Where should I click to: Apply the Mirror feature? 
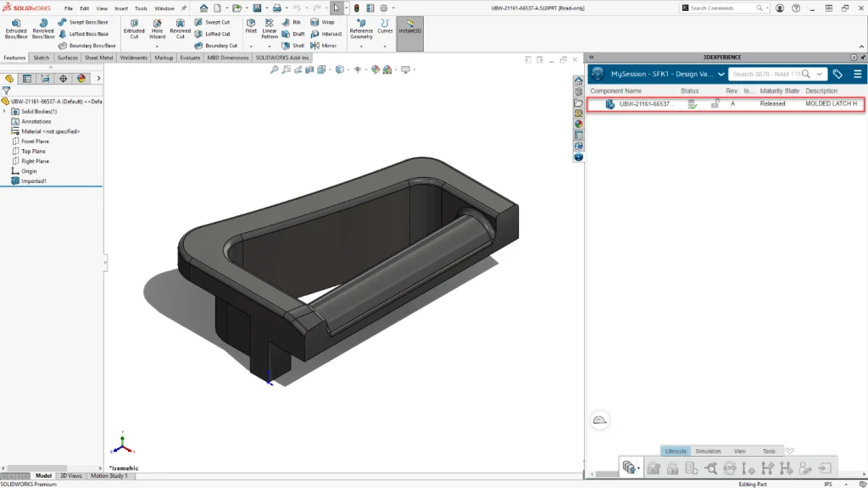(323, 46)
